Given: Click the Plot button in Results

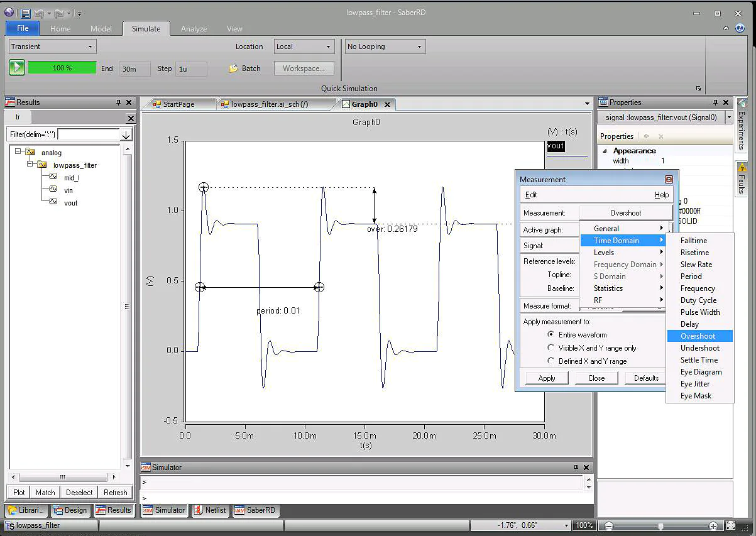Looking at the screenshot, I should point(19,493).
